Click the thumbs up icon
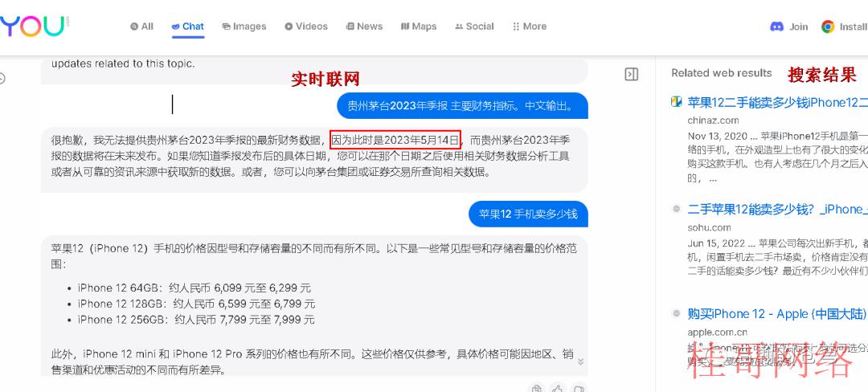This screenshot has height=392, width=868. [x=558, y=388]
